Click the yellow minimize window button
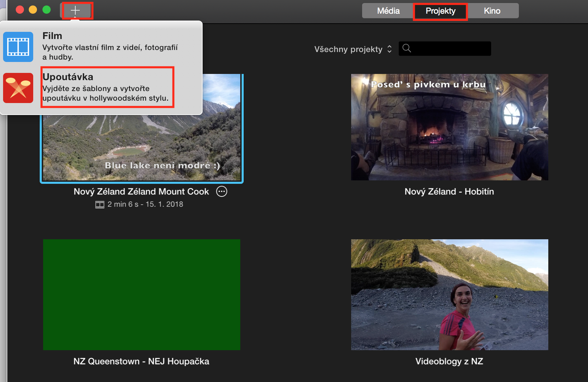Image resolution: width=588 pixels, height=382 pixels. pyautogui.click(x=33, y=10)
